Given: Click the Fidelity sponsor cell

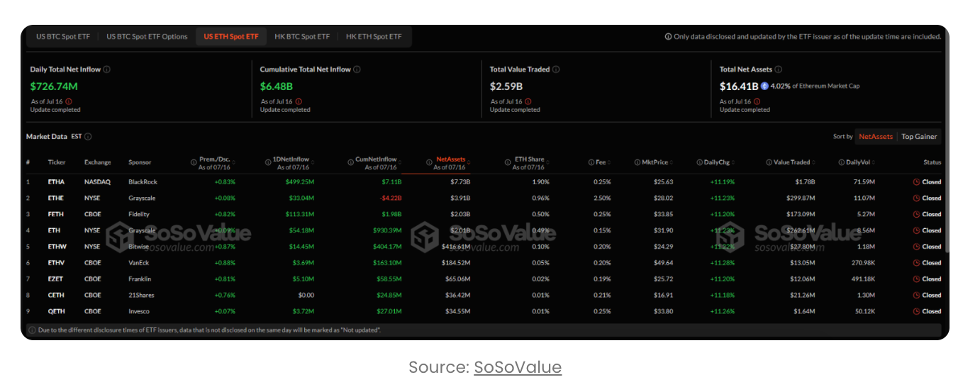Looking at the screenshot, I should point(140,214).
